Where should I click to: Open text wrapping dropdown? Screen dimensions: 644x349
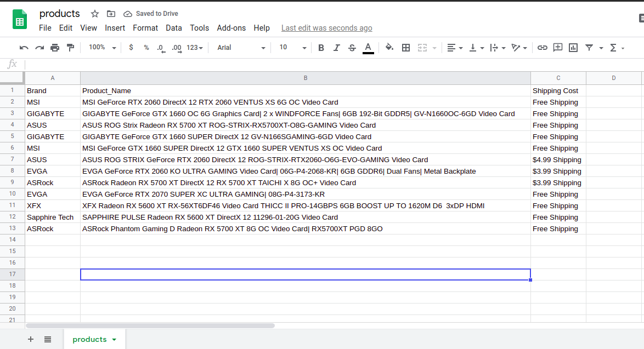click(498, 48)
